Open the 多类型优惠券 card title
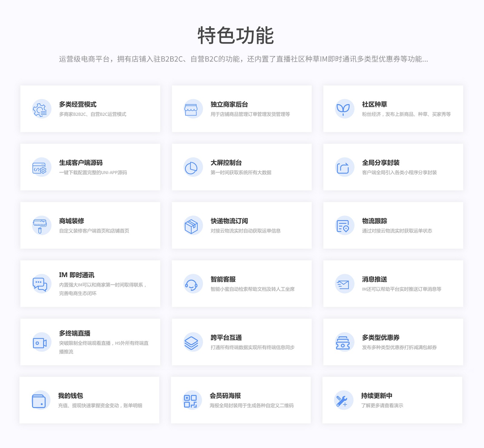Screen dimensions: 484x448 coord(381,338)
